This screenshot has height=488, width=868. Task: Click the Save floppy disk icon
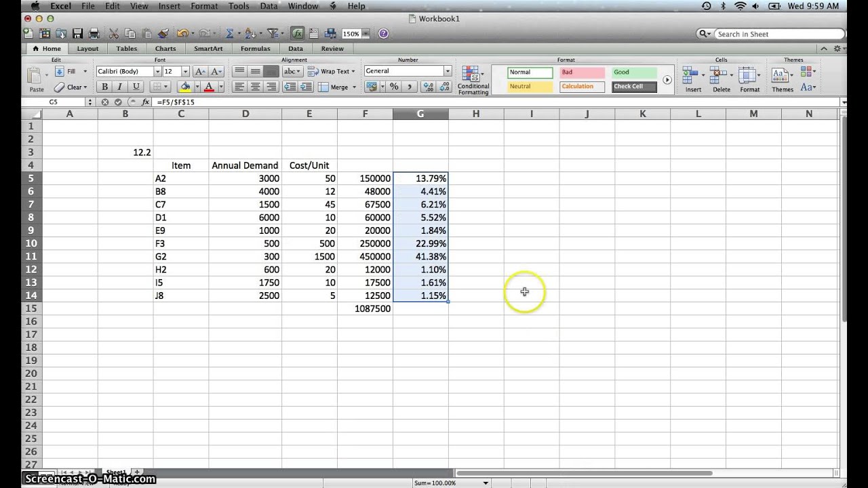click(x=78, y=33)
